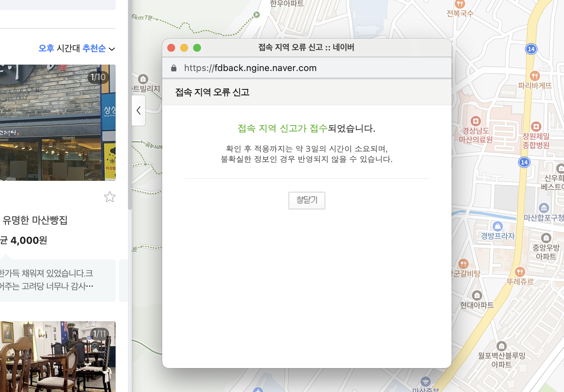This screenshot has width=564, height=392.
Task: Open the cafe interior photo 1/11
Action: 58,356
